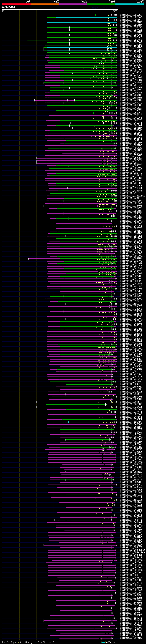Select the query name AV545496
The width and height of the screenshot is (146, 644).
coord(8,8)
